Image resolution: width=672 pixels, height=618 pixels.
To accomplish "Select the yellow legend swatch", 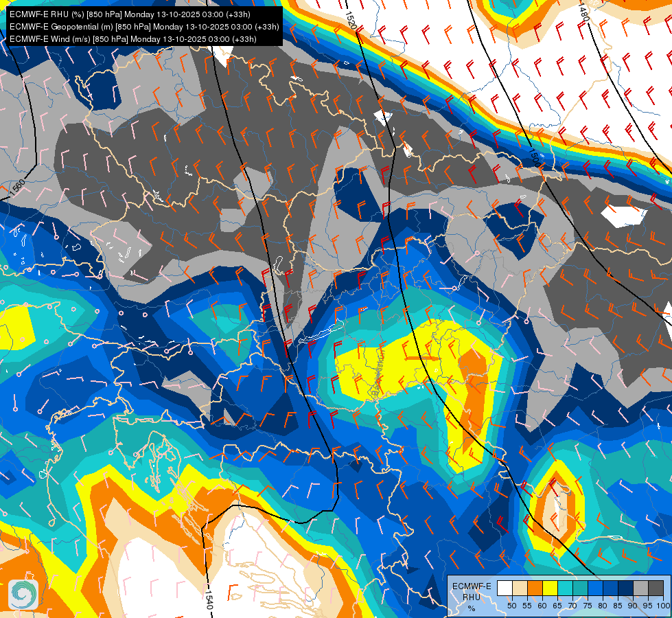I will coord(550,588).
